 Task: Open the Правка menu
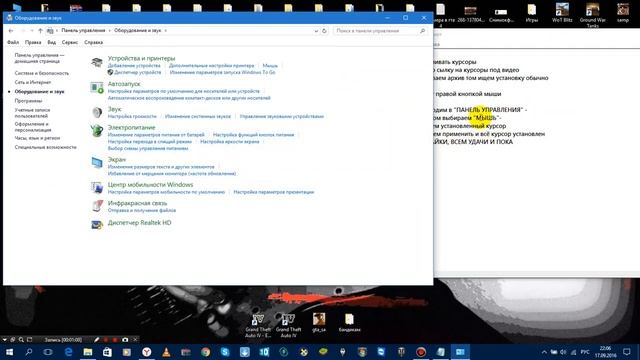coord(33,42)
